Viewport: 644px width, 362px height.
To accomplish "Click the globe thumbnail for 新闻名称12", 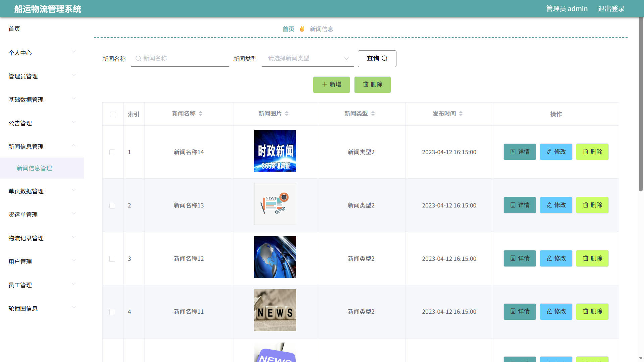I will coord(275,257).
